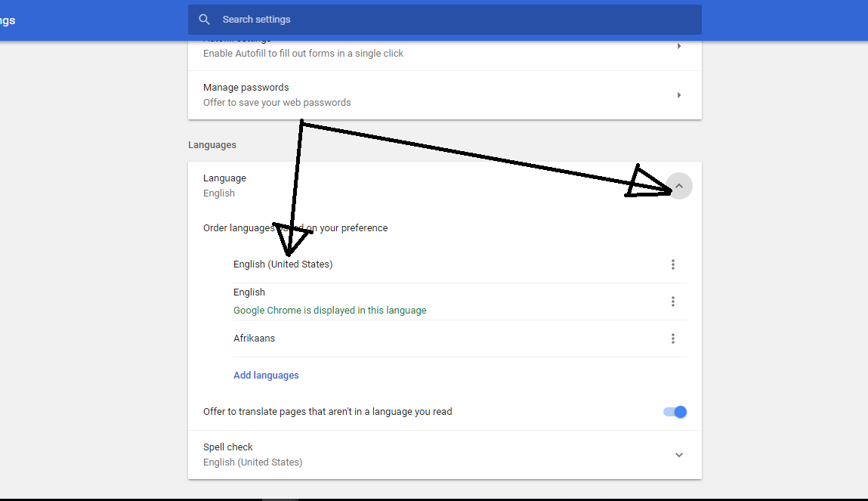The width and height of the screenshot is (868, 501).
Task: Open options menu for Afrikaans language
Action: [x=673, y=338]
